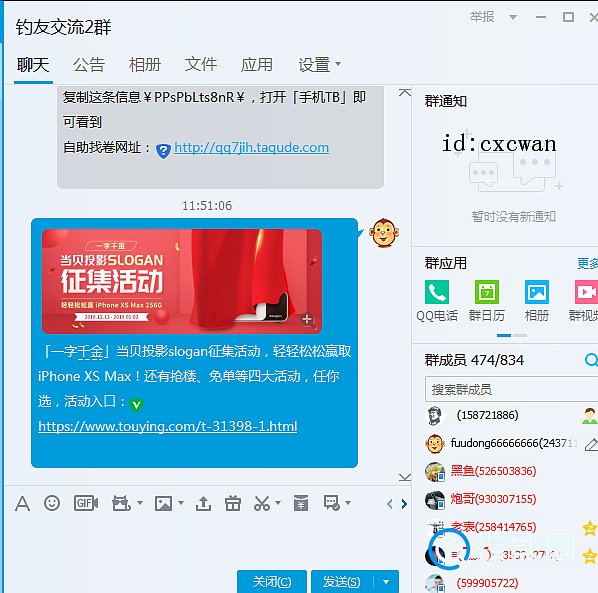Open the message history chat icon
This screenshot has height=593, width=598.
(x=331, y=503)
